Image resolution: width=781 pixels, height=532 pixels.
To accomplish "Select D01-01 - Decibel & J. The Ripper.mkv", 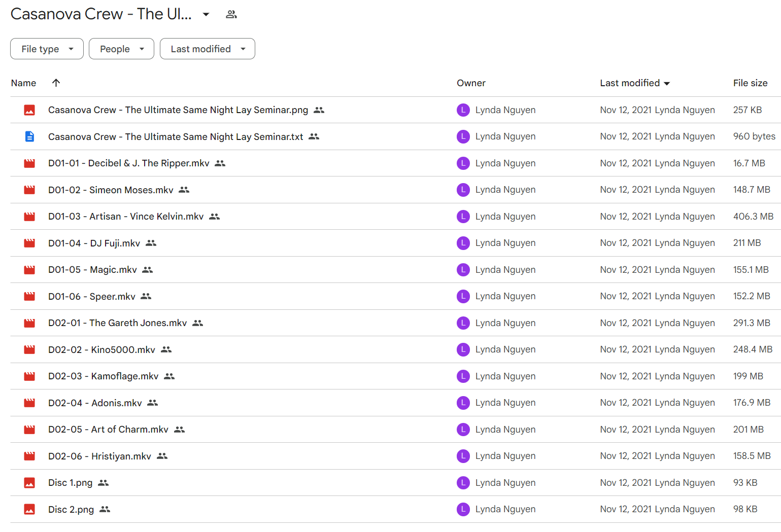I will click(x=129, y=163).
